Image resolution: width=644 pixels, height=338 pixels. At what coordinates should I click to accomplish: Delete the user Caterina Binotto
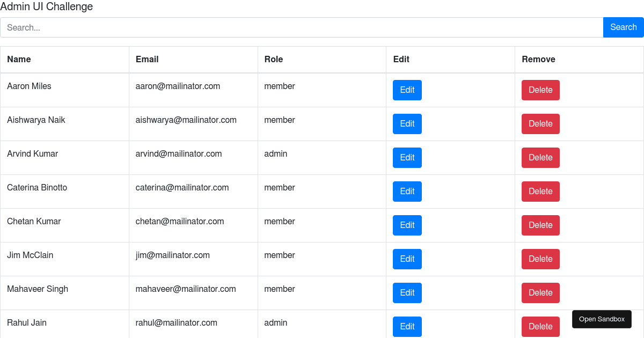click(540, 191)
